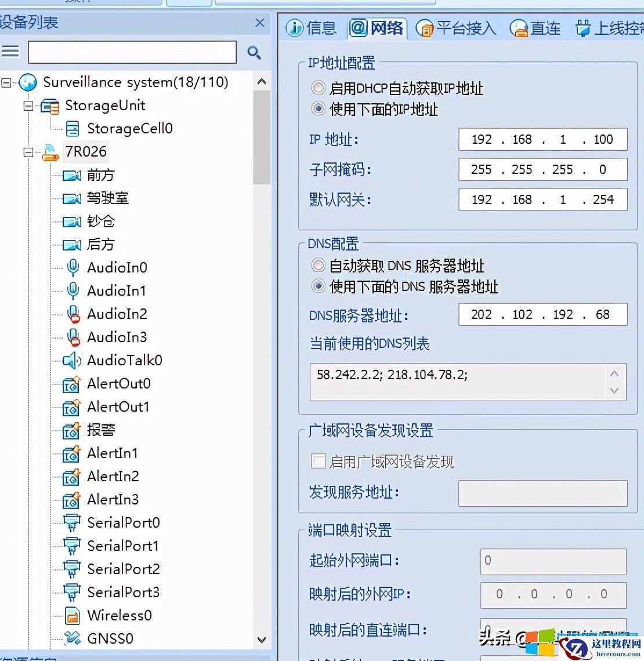Click the IP 地址 input field
This screenshot has height=661, width=644.
543,139
